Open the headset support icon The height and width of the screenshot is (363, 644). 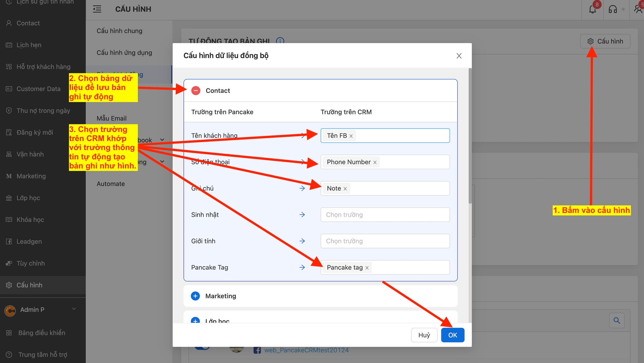click(612, 9)
